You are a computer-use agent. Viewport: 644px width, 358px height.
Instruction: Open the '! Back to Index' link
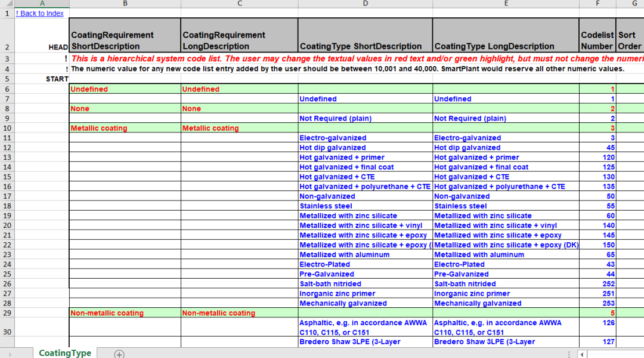(x=40, y=14)
